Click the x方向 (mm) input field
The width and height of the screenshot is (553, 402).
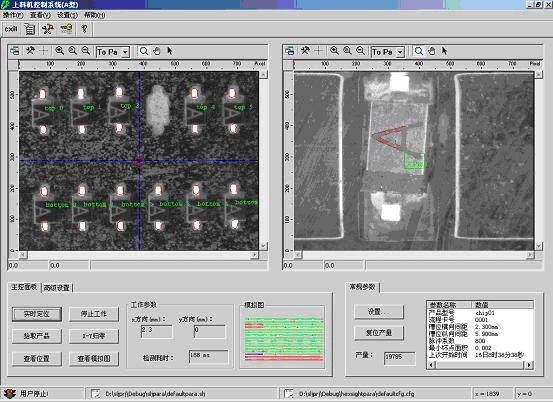(x=157, y=331)
